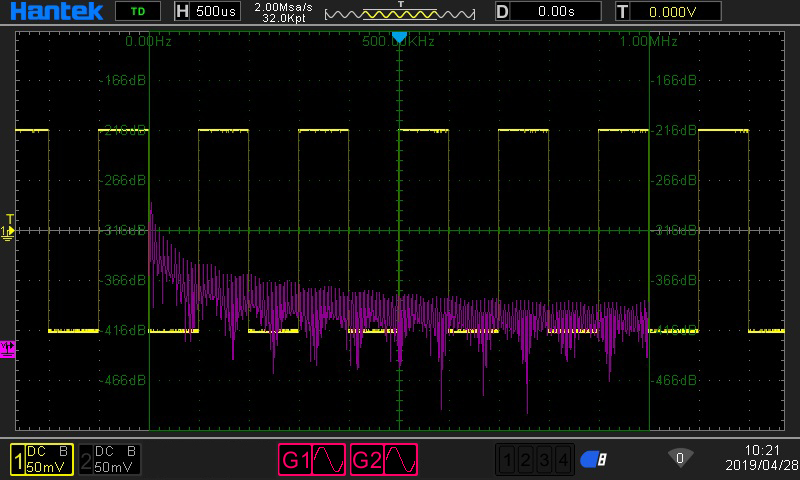
Task: Click the 500.00KHz center frequency label
Action: click(398, 41)
